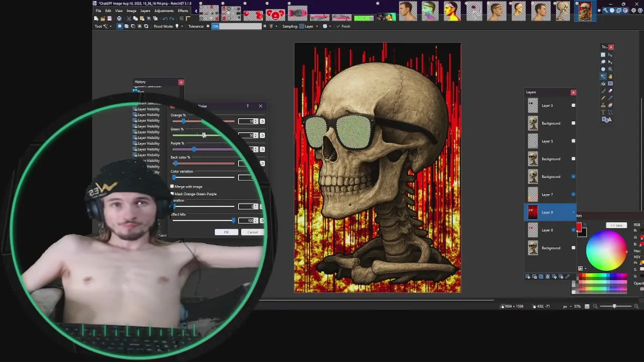The width and height of the screenshot is (644, 362).
Task: Open the Sampling Layer dropdown
Action: [317, 26]
